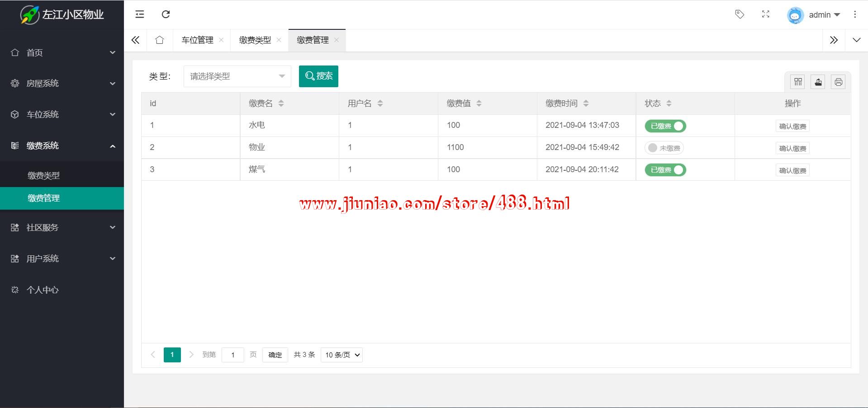The height and width of the screenshot is (408, 868).
Task: Toggle payment status for 物业 row
Action: click(x=664, y=148)
